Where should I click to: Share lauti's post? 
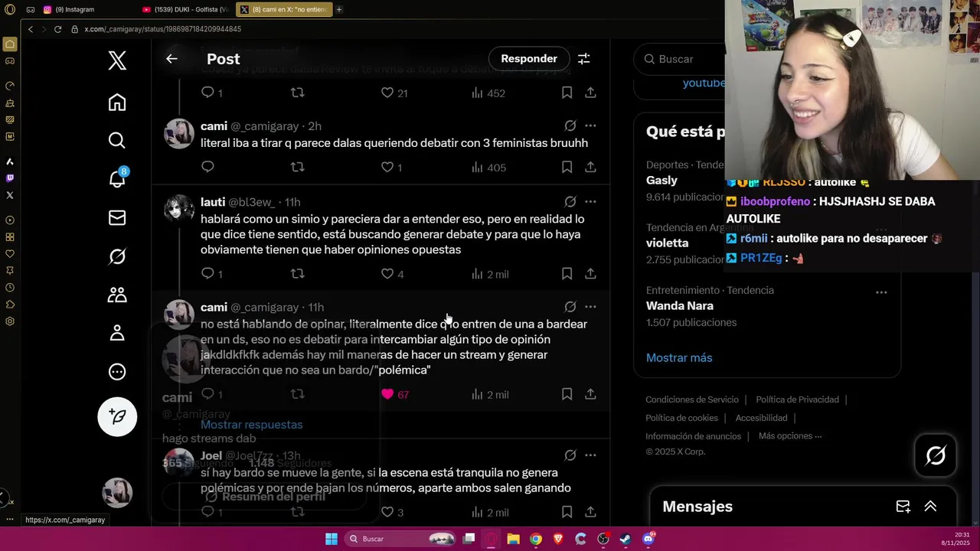(x=590, y=273)
